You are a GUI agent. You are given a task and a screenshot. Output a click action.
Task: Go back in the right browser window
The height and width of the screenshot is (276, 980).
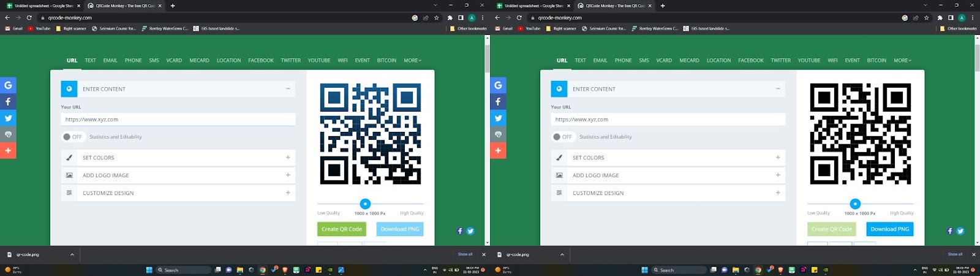(x=497, y=18)
